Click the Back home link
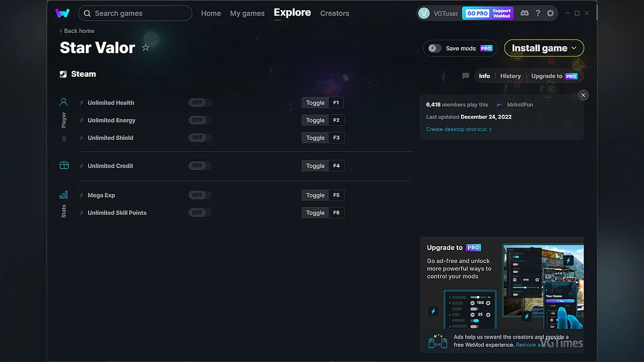 [77, 31]
